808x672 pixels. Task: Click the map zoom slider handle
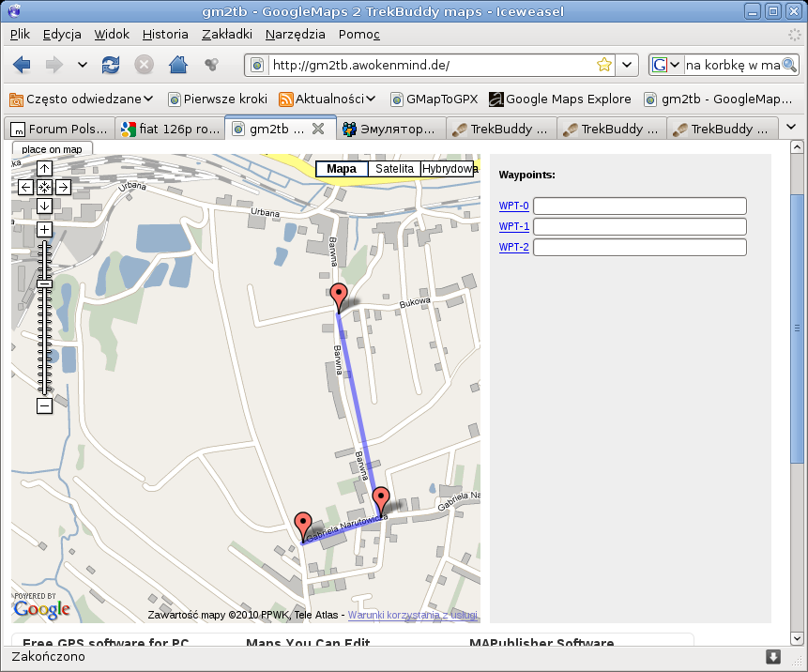click(45, 284)
